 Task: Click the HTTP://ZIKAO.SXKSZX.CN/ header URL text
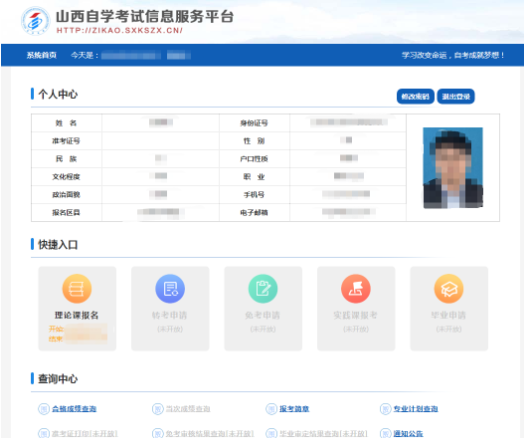point(120,30)
